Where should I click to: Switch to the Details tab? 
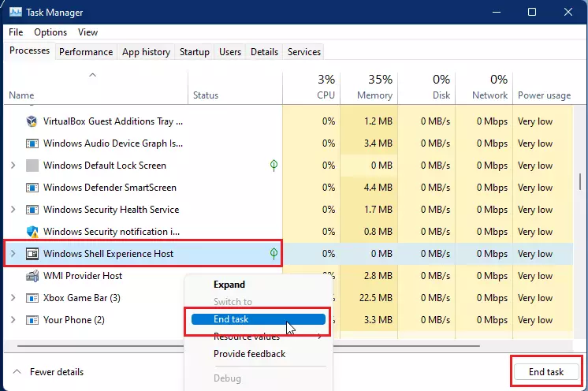coord(264,52)
